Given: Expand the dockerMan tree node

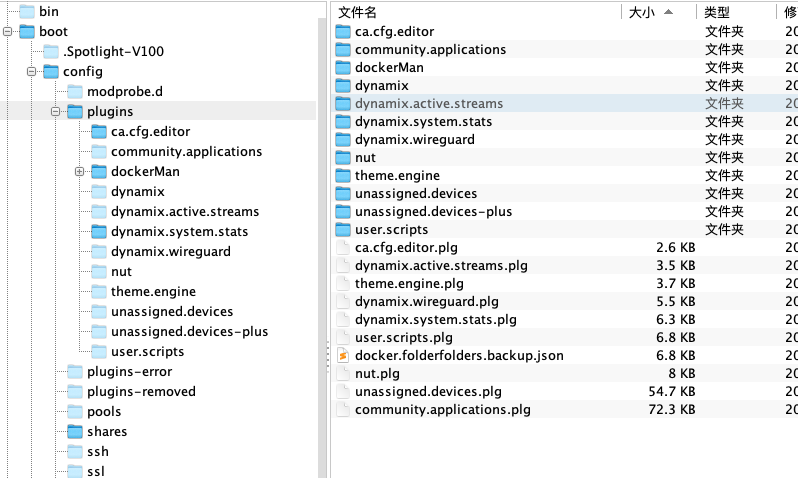Looking at the screenshot, I should 79,172.
